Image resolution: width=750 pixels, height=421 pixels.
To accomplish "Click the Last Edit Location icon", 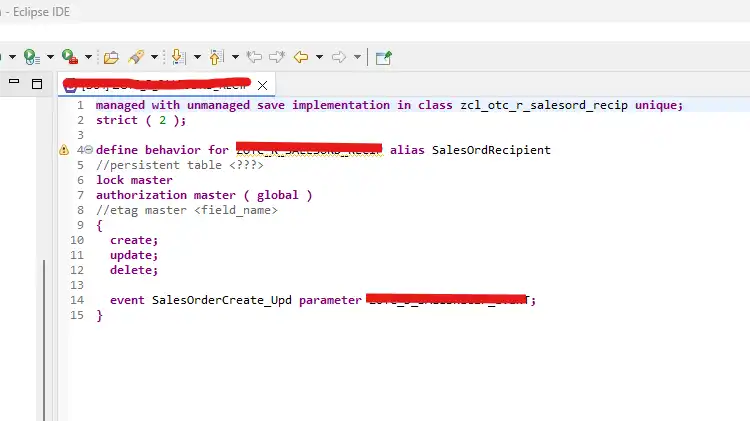I will [256, 57].
